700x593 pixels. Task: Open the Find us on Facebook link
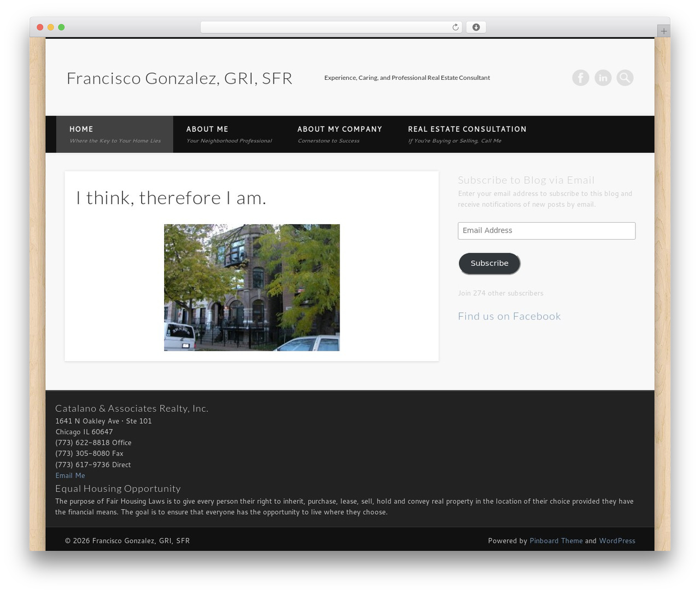(x=509, y=316)
